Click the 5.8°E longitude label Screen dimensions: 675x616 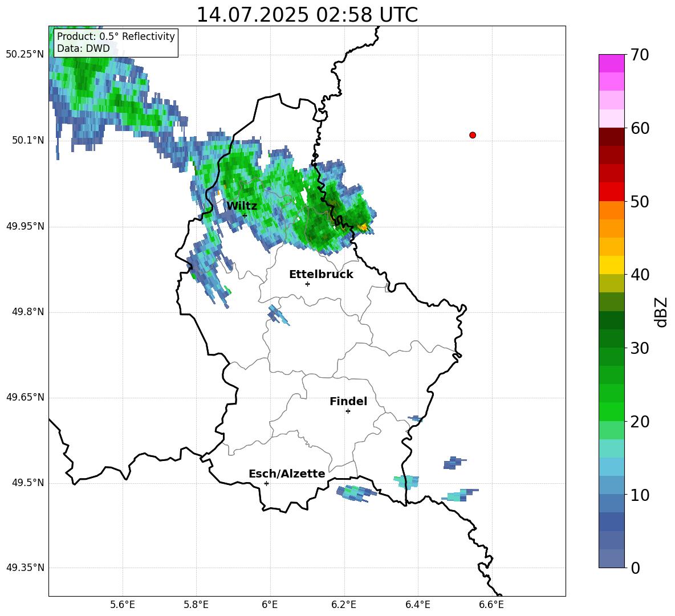(196, 605)
